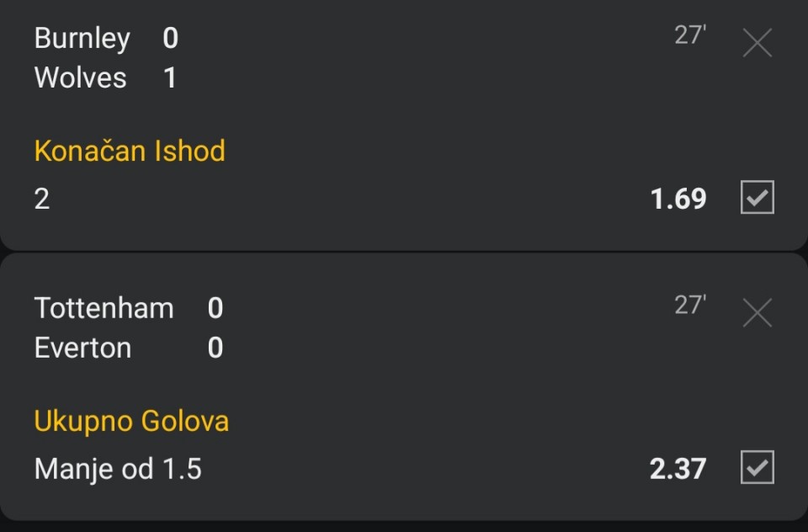Open the Ukupno Golova market
The height and width of the screenshot is (532, 808).
click(x=131, y=421)
